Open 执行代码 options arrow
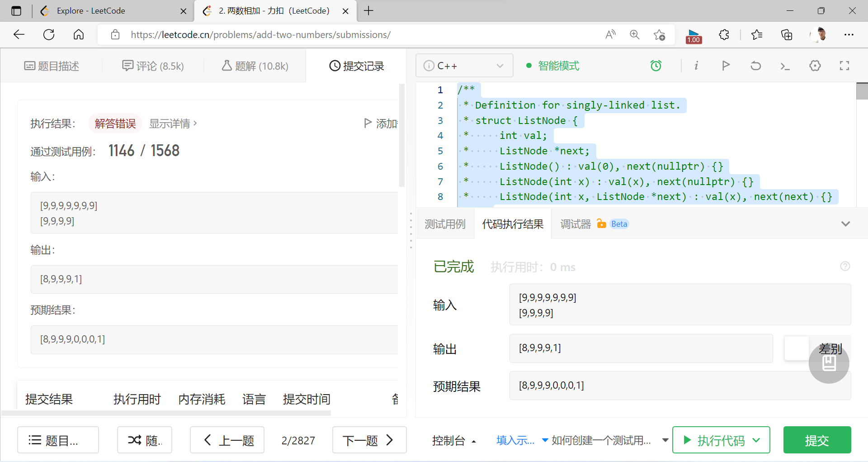868x462 pixels. coord(756,440)
